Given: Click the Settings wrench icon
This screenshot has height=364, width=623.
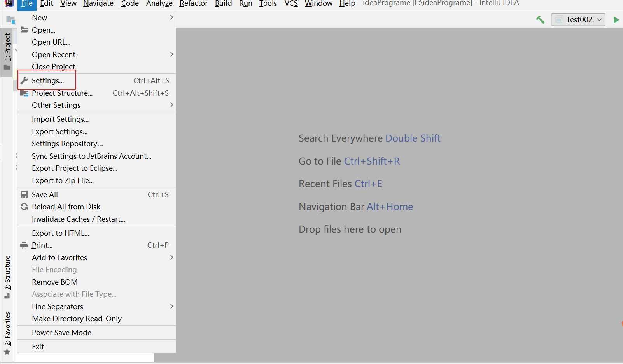Looking at the screenshot, I should tap(24, 80).
